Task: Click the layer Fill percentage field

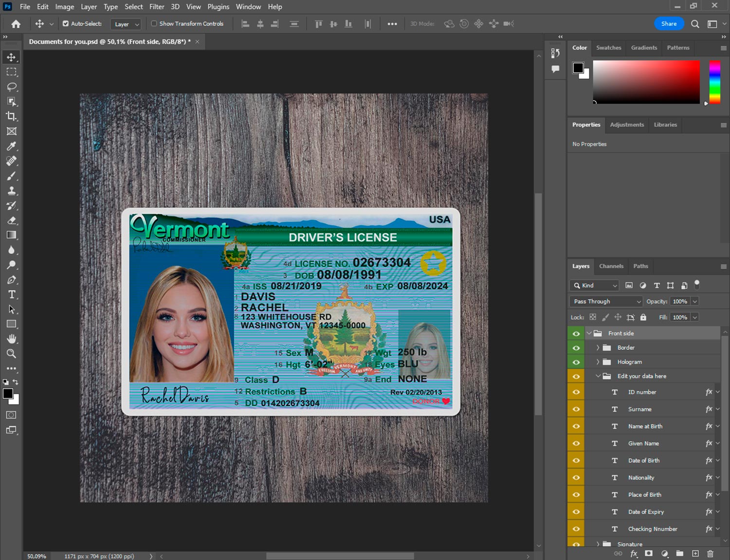Action: (x=680, y=317)
